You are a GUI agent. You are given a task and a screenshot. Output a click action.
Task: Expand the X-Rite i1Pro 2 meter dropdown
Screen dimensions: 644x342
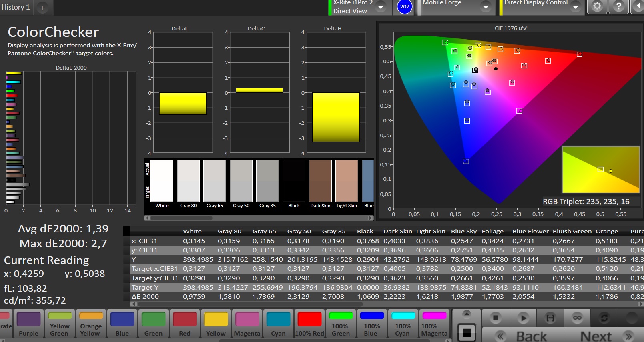coord(381,7)
